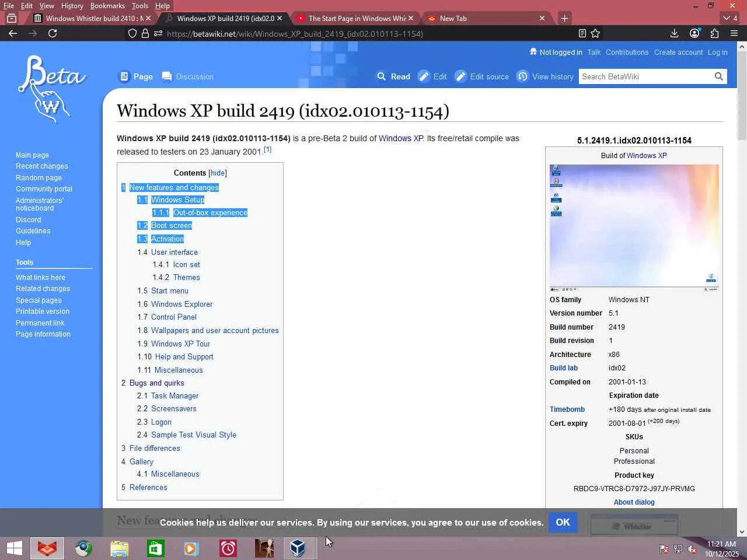The image size is (747, 560).
Task: Expand the list-all-tabs dropdown
Action: (730, 18)
